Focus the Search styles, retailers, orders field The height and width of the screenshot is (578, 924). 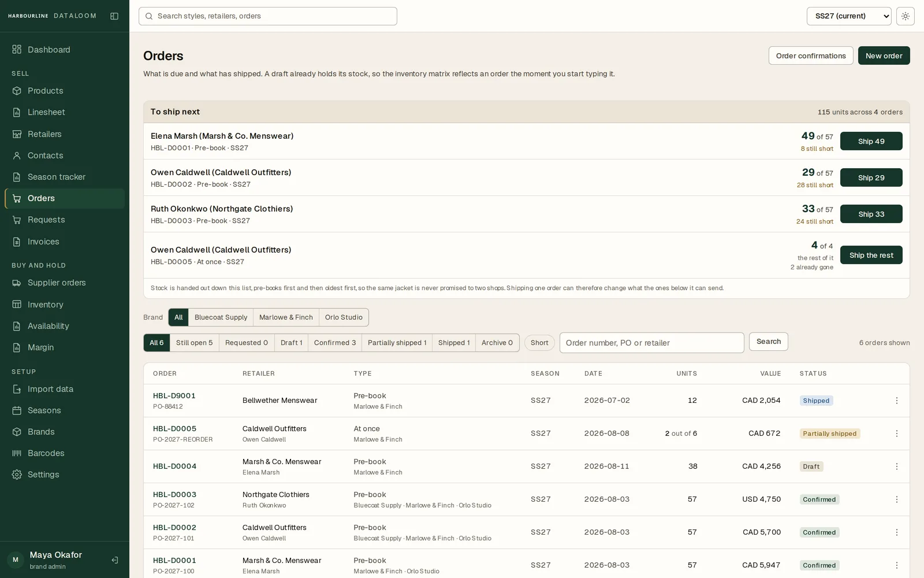point(268,16)
